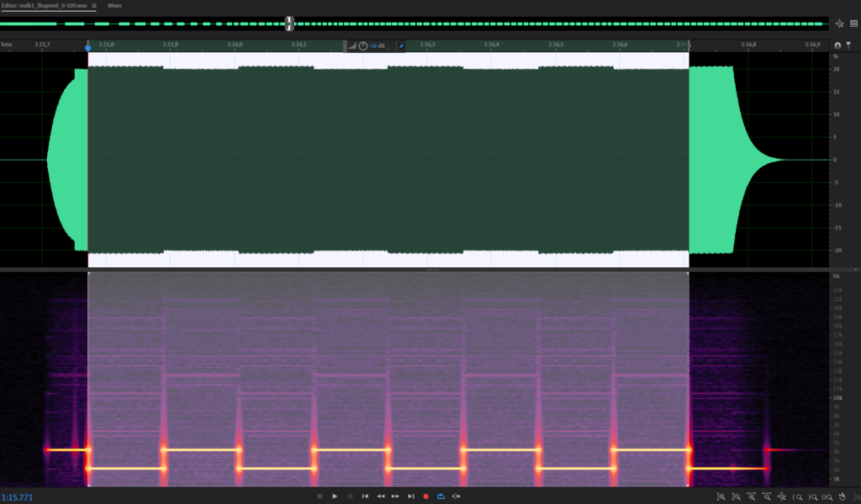The image size is (861, 504).
Task: Stop playback with the Stop button
Action: 320,496
